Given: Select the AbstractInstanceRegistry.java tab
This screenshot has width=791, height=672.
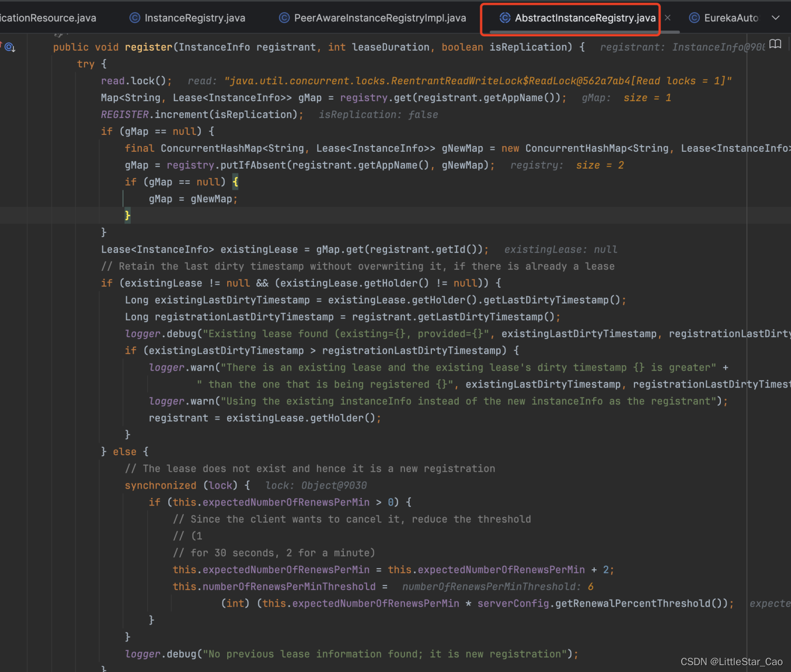Looking at the screenshot, I should (577, 18).
